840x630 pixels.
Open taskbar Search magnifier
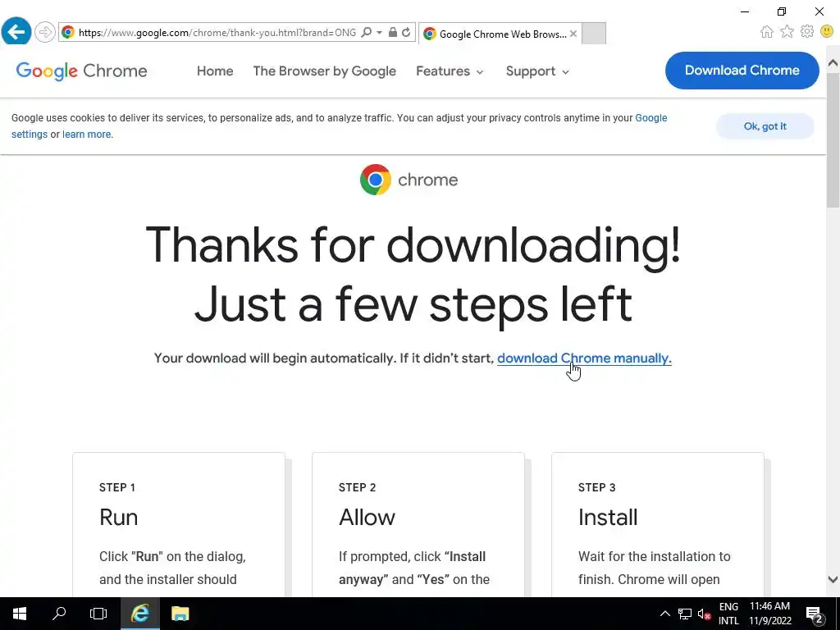59,614
